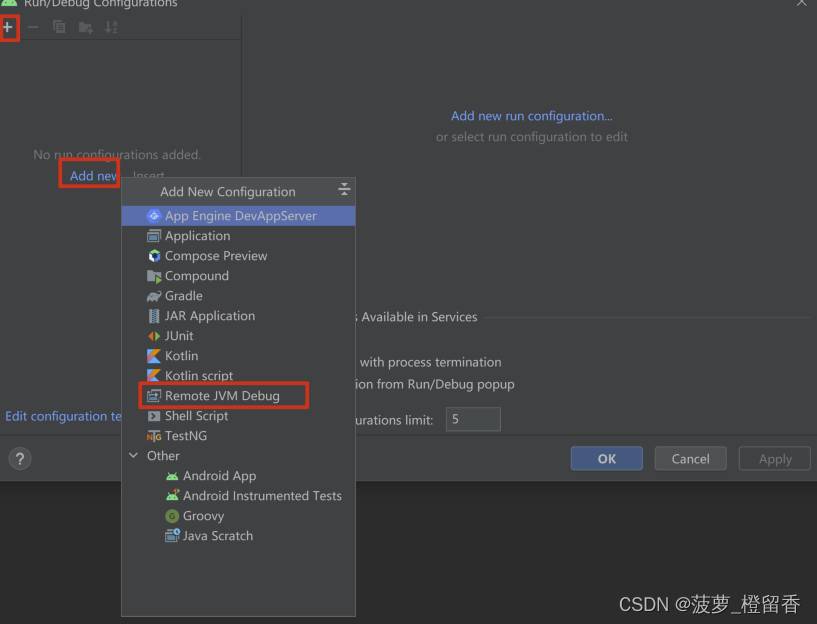
Task: Click the Groovy icon
Action: coord(172,516)
